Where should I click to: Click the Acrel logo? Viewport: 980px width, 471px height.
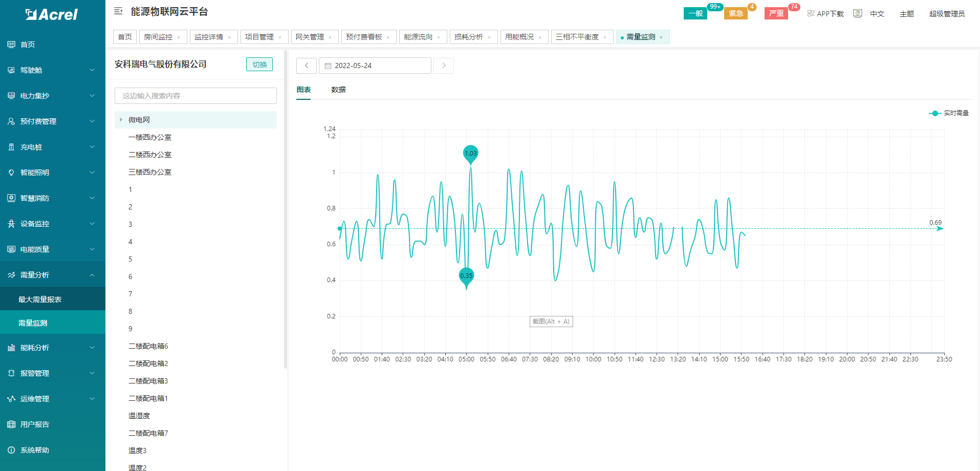[x=52, y=14]
